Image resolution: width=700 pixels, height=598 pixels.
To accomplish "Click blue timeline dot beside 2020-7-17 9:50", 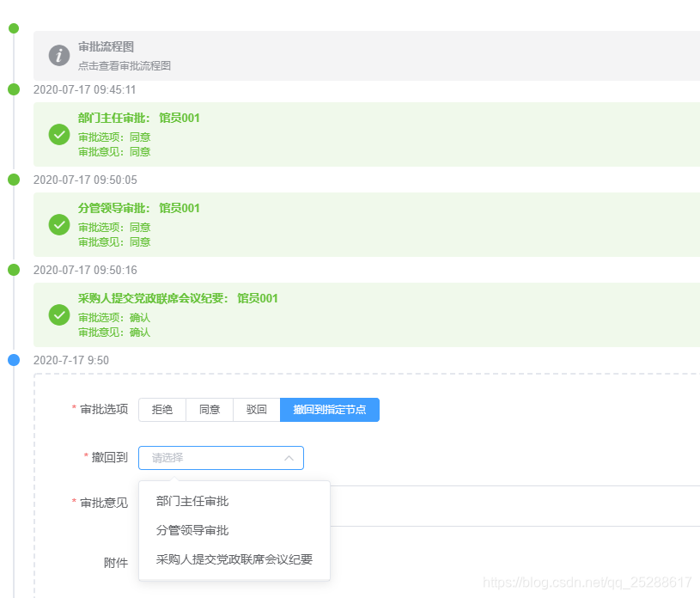I will click(14, 360).
